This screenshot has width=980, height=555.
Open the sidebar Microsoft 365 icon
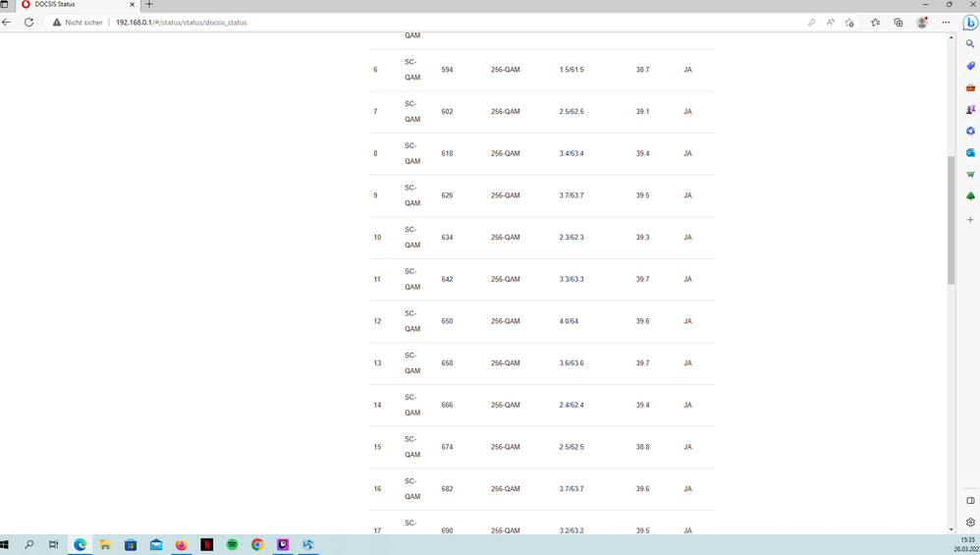pos(970,131)
